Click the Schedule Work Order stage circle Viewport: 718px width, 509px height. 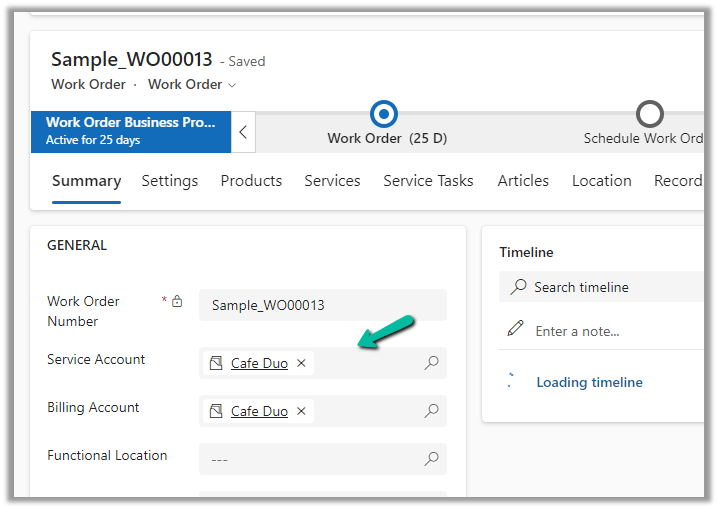[650, 113]
